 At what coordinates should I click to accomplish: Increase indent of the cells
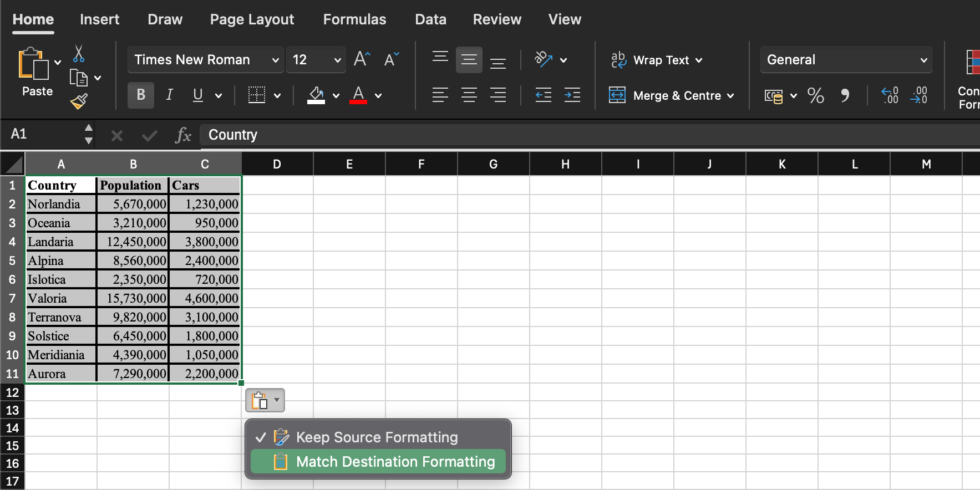pos(572,95)
